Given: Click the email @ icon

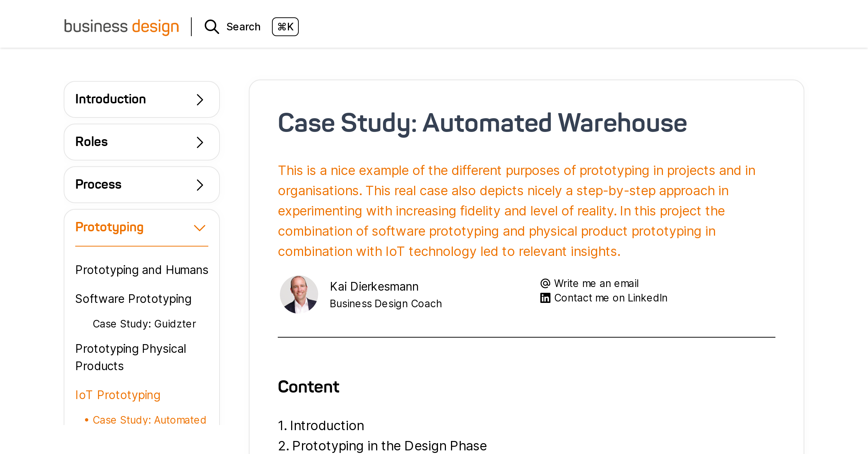Looking at the screenshot, I should pyautogui.click(x=545, y=283).
